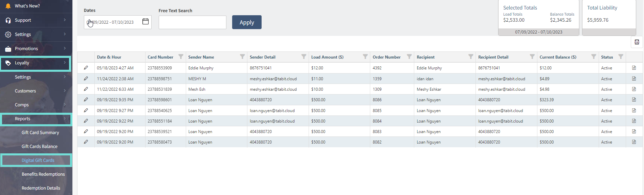Open What's New notifications
This screenshot has height=195, width=644.
(x=27, y=6)
